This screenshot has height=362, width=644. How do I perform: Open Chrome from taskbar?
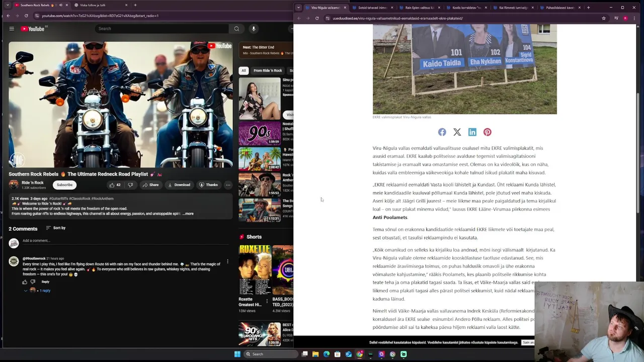point(359,354)
